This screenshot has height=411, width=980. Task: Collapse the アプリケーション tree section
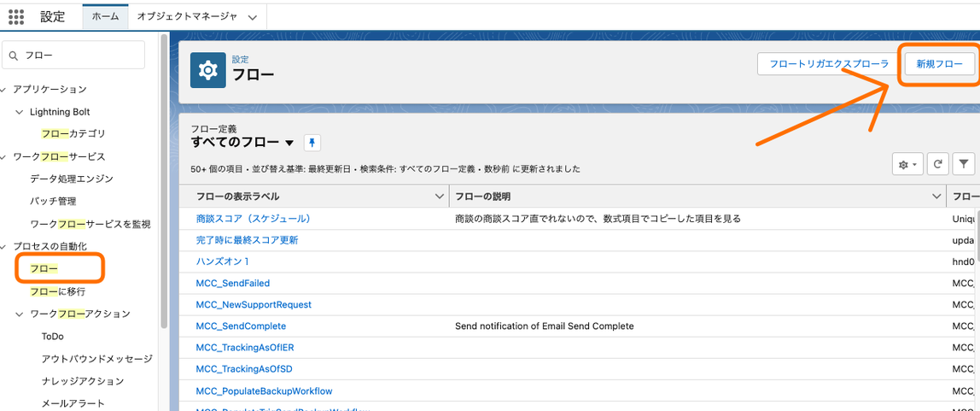pos(3,90)
